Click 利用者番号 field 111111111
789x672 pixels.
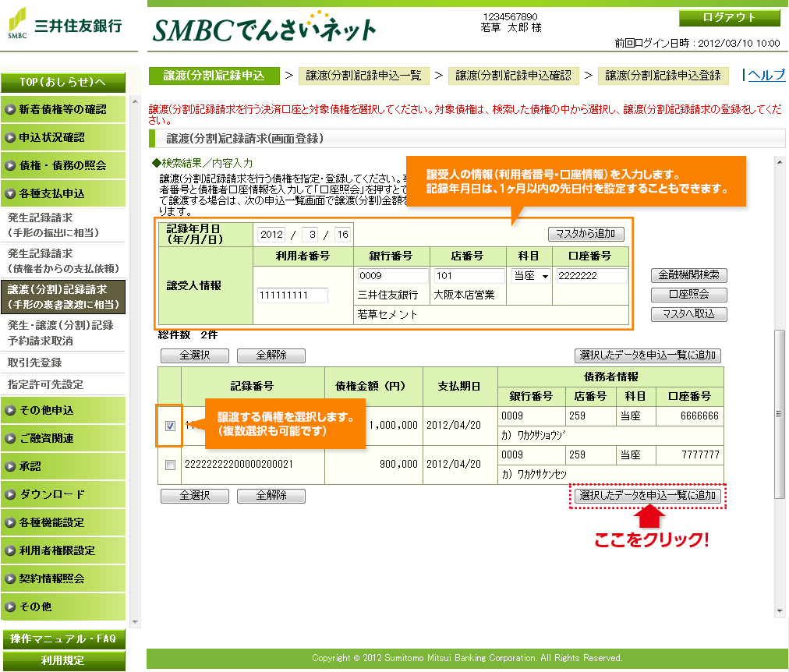tap(292, 295)
